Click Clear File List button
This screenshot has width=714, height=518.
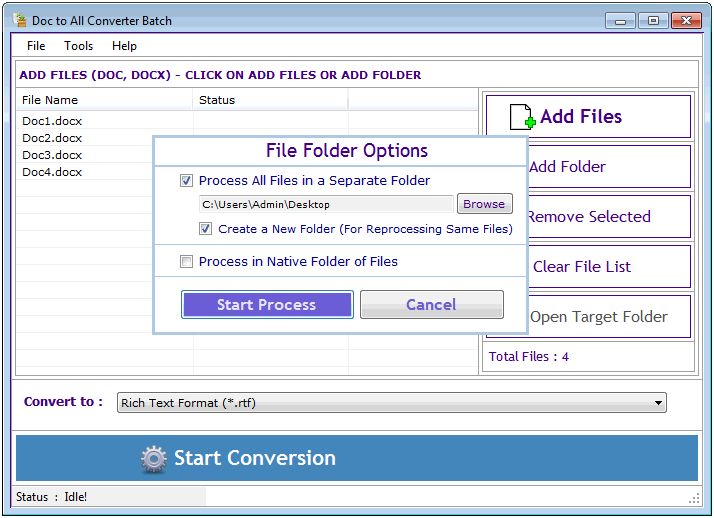coord(609,267)
